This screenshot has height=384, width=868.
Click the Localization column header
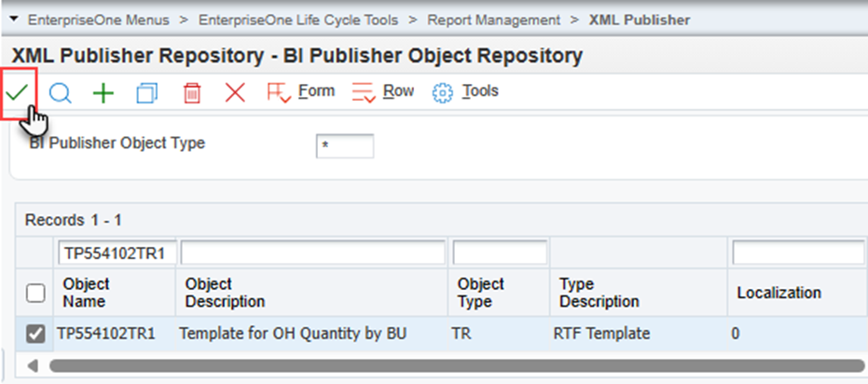click(778, 293)
